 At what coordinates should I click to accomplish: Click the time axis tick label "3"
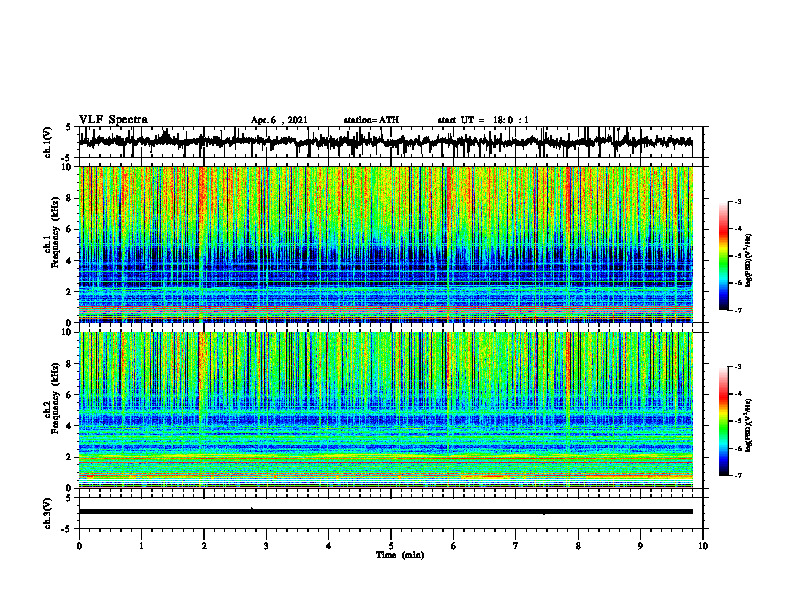266,546
